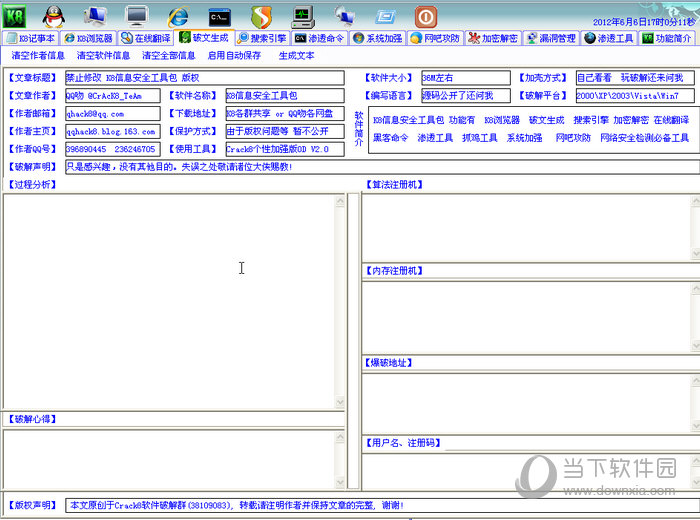
Task: Click 清空作者信息 button
Action: coord(38,56)
